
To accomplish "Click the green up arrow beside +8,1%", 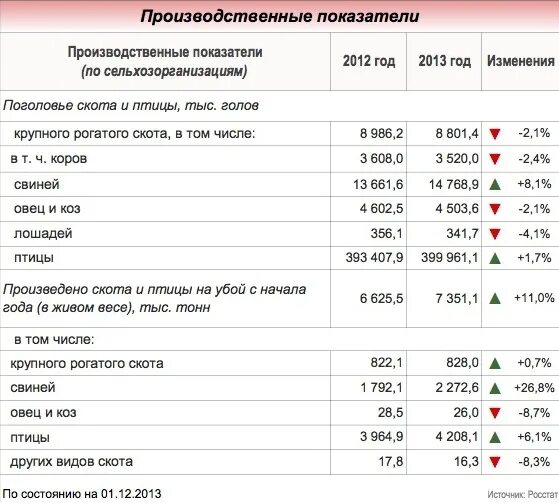I will click(495, 184).
